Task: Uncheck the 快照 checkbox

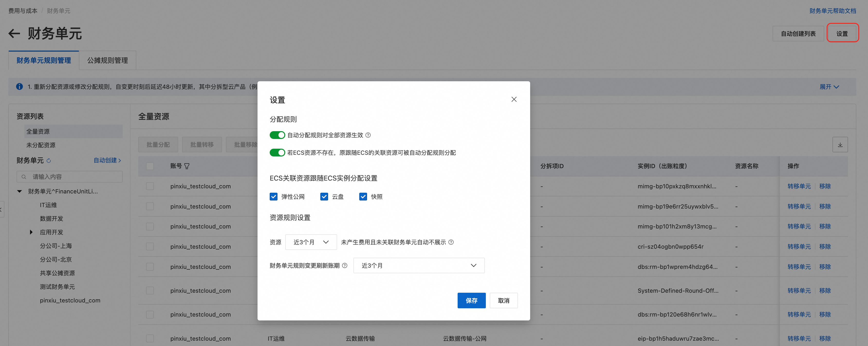Action: pos(363,197)
